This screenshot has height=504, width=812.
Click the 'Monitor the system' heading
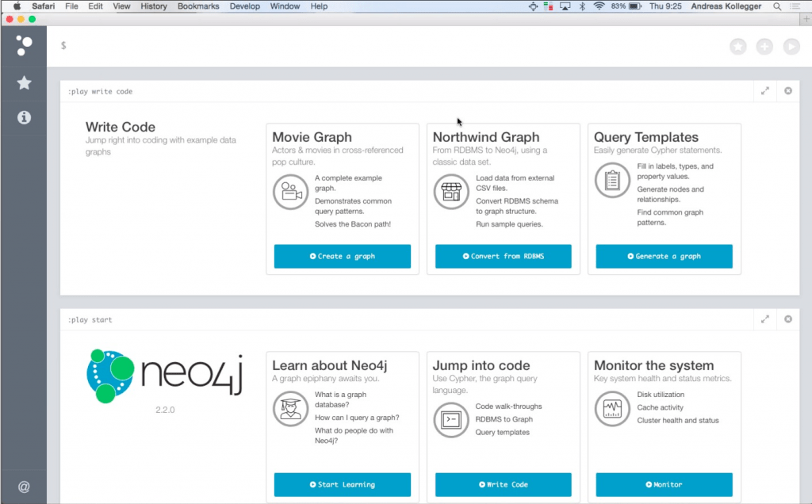(x=653, y=365)
